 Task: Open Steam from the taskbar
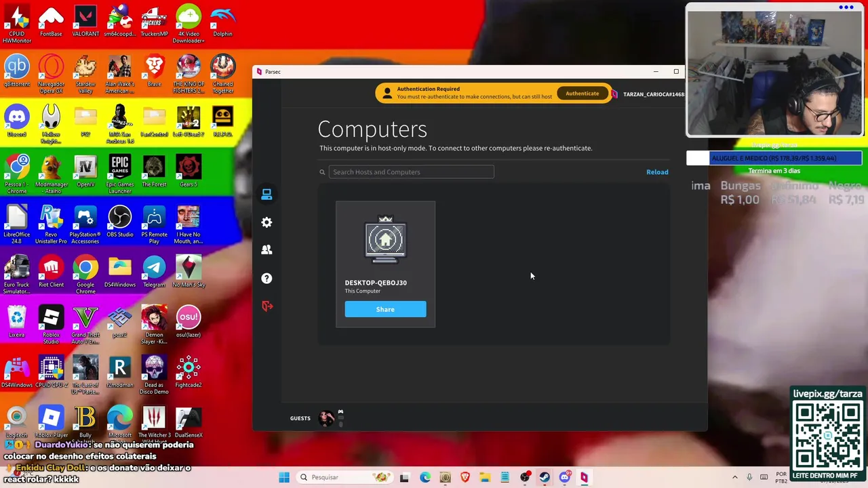[x=545, y=477]
